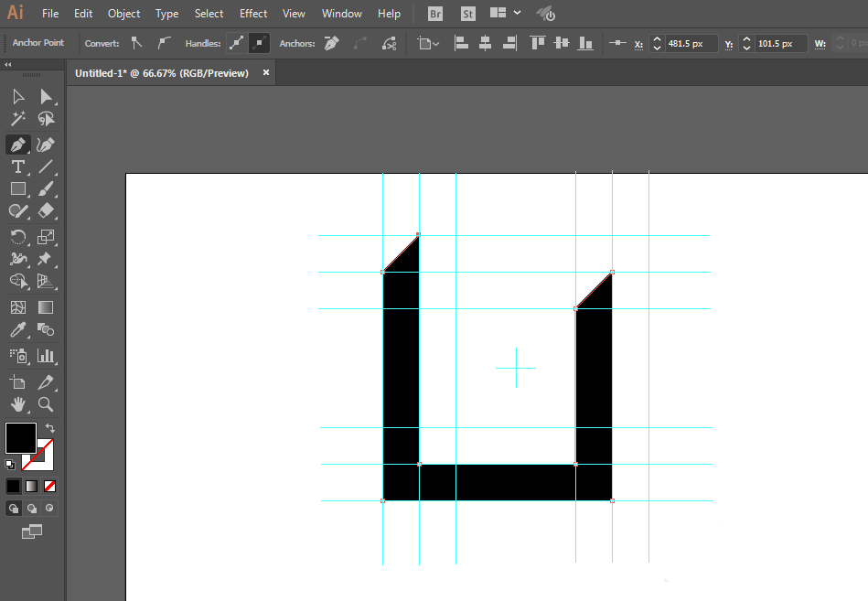Screen dimensions: 868x601
Task: Switch to the Untitled-1 document tab
Action: click(x=162, y=73)
